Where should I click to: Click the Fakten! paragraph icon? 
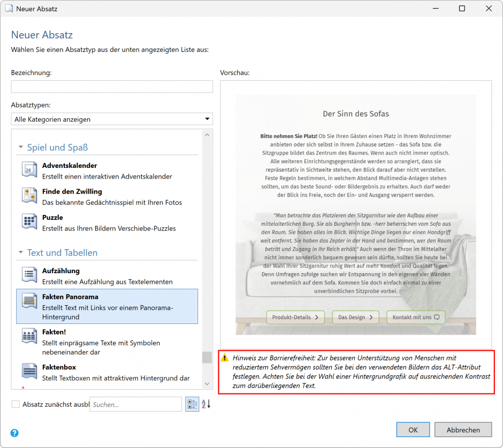point(29,336)
